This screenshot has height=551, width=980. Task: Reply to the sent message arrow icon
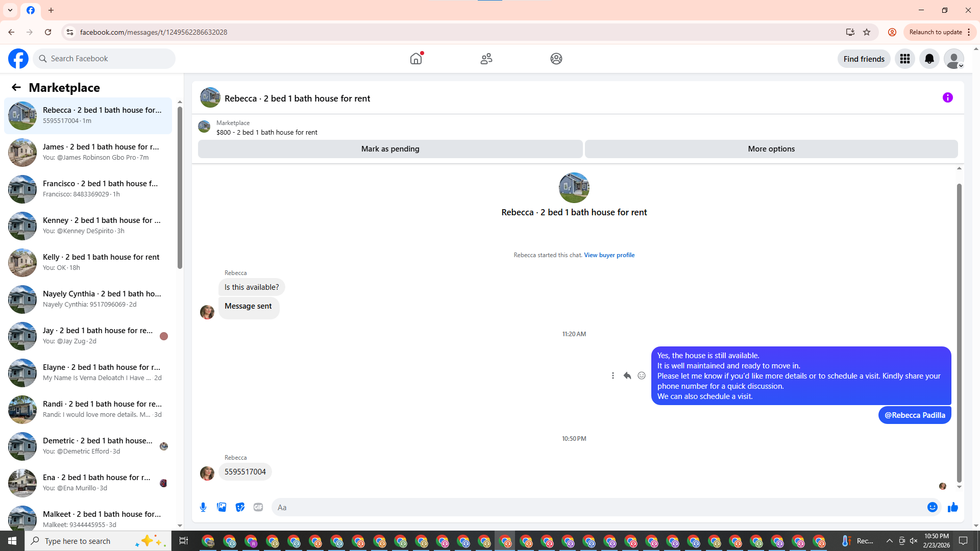coord(627,375)
